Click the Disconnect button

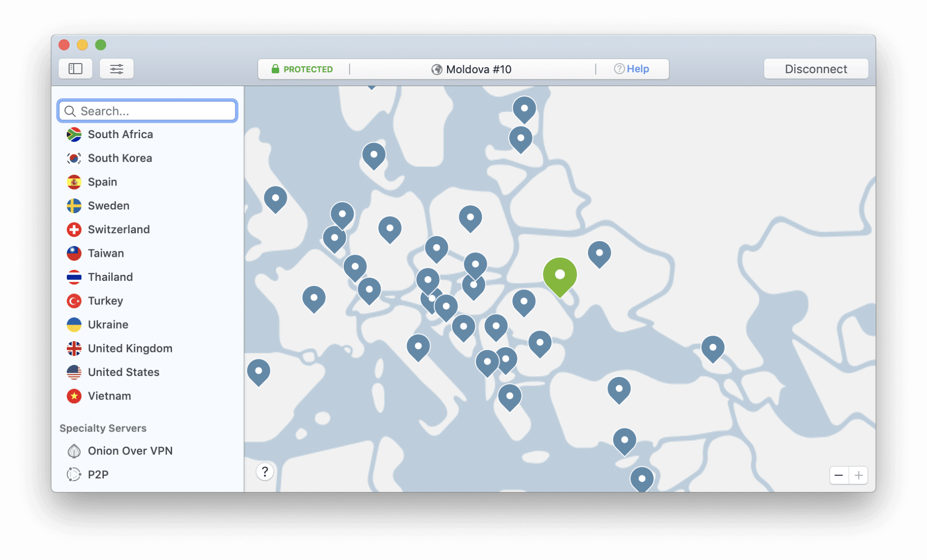[x=816, y=69]
